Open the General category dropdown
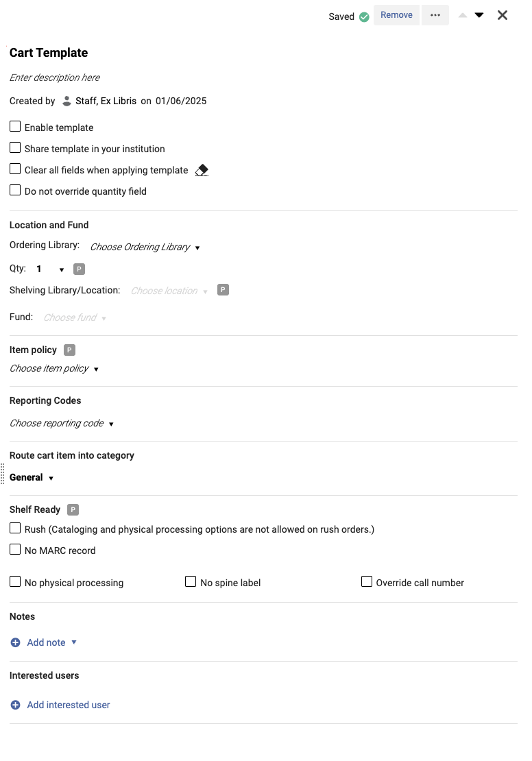The width and height of the screenshot is (532, 761). [x=32, y=477]
